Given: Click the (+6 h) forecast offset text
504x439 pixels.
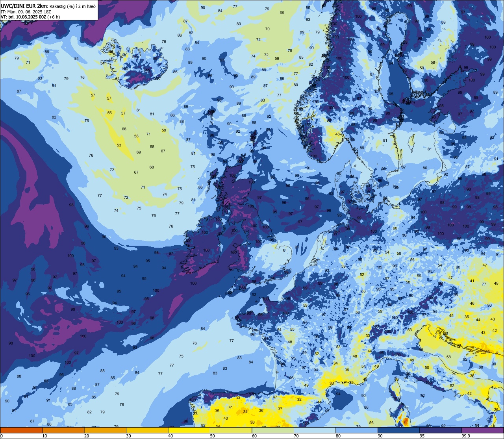Looking at the screenshot, I should 54,17.
